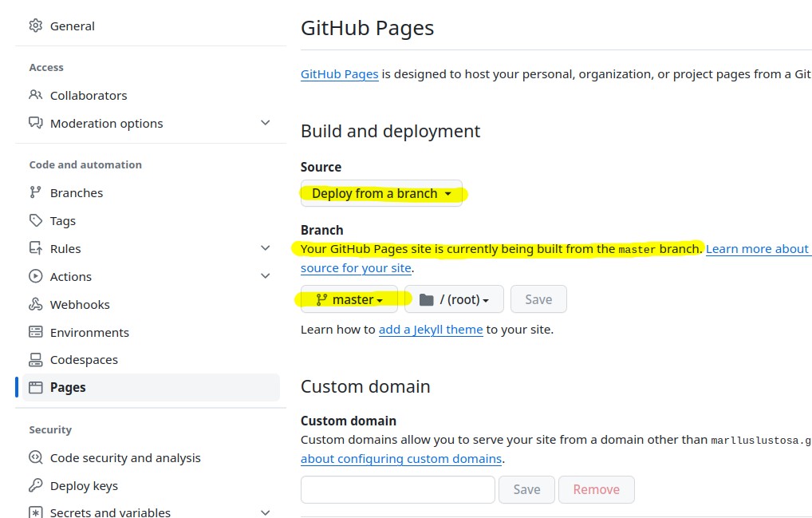
Task: Click the add a Jekyll theme link
Action: click(x=430, y=329)
